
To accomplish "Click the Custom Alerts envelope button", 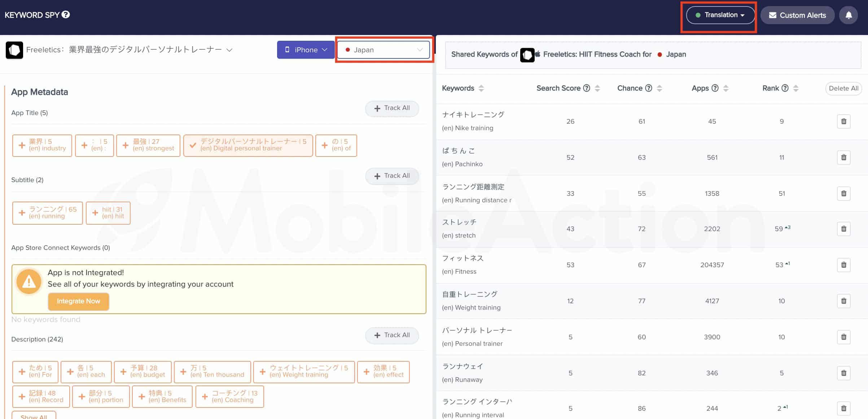I will [797, 15].
